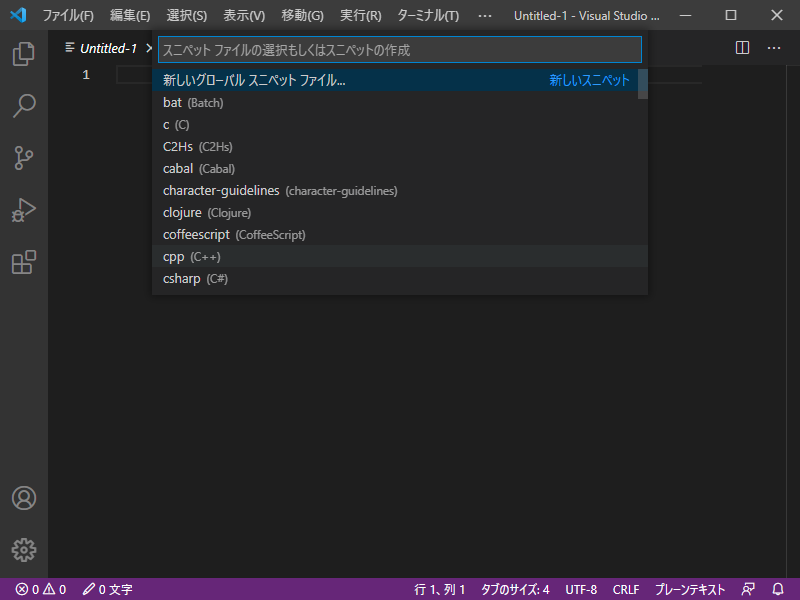The height and width of the screenshot is (600, 800).
Task: Open the 選択(S) menu
Action: [187, 15]
